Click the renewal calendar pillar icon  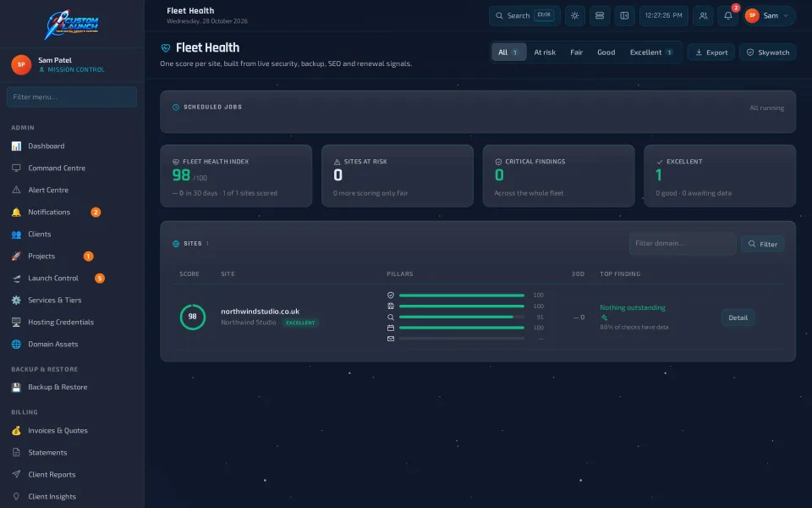coord(391,328)
